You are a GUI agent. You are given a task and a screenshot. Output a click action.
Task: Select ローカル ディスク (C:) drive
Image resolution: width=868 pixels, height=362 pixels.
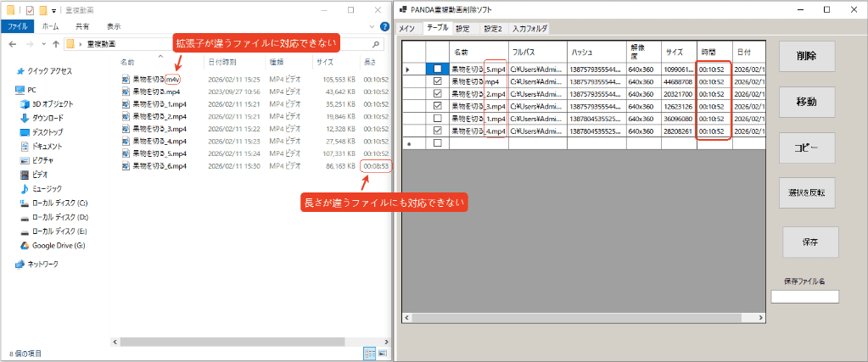(x=59, y=203)
